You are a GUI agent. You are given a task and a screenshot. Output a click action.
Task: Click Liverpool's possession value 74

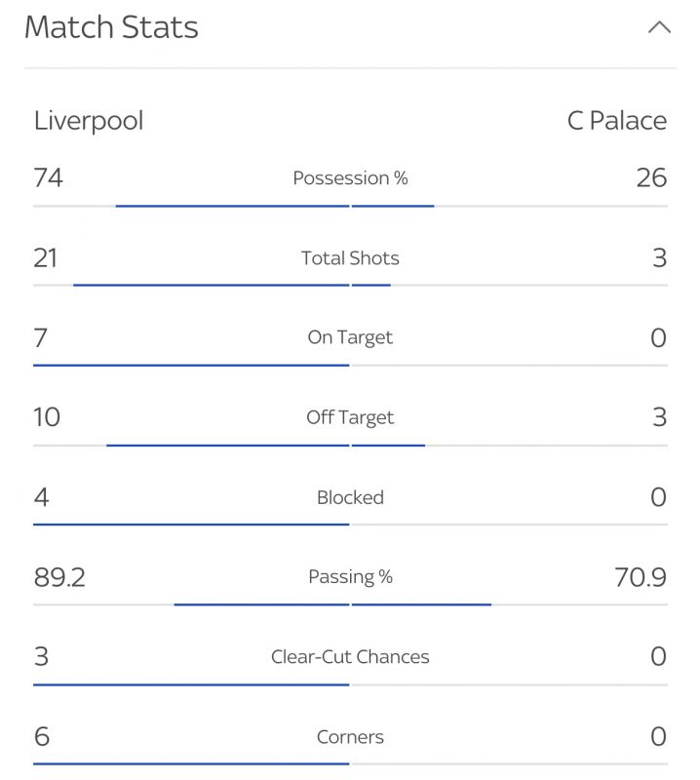click(48, 178)
